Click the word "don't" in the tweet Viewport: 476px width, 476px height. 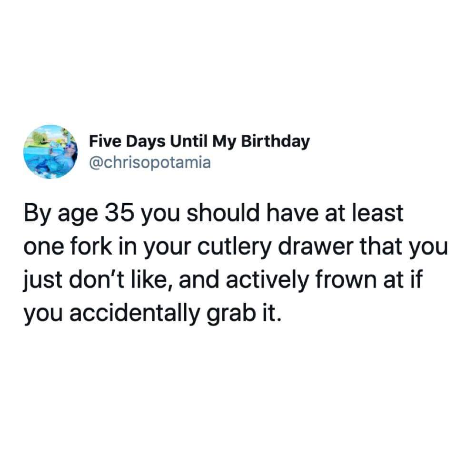pos(97,279)
